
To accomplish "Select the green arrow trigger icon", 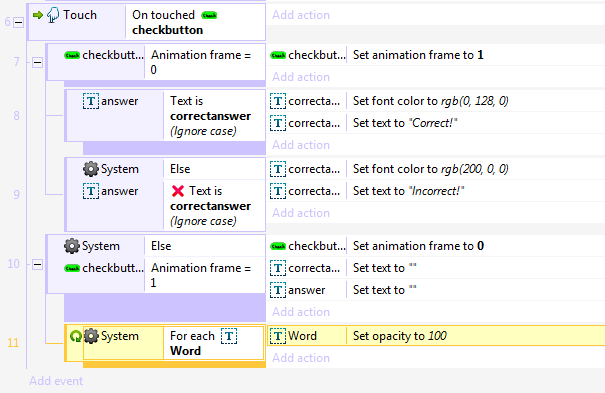I will tap(37, 15).
